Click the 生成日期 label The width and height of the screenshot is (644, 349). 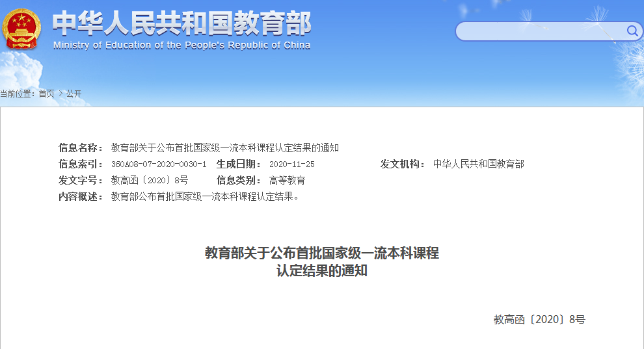[x=239, y=164]
